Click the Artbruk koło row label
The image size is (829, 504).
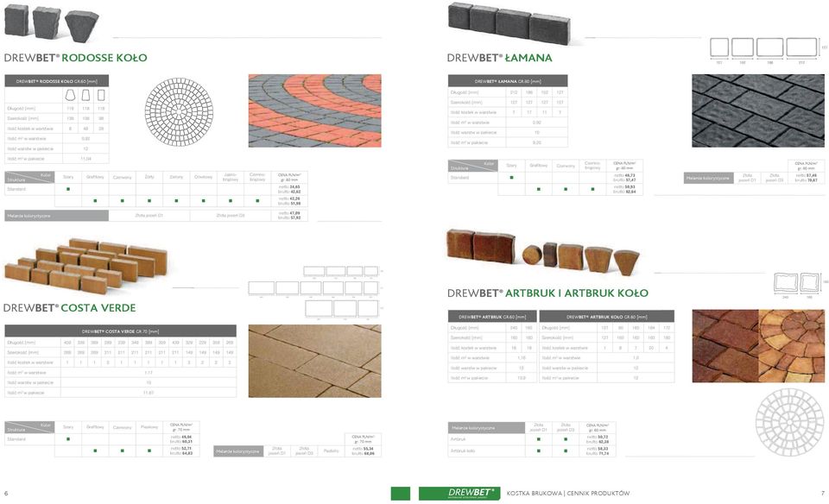pyautogui.click(x=463, y=450)
